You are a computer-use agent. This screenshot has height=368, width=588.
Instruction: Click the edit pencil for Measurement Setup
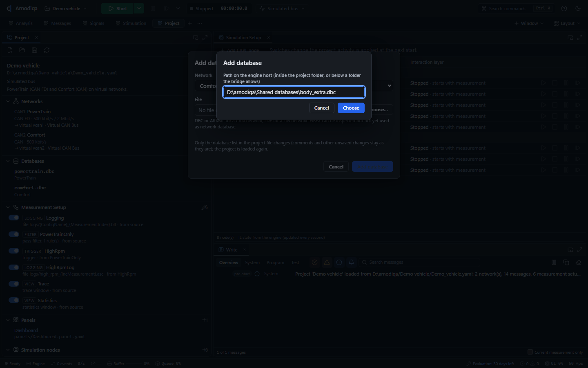[205, 207]
